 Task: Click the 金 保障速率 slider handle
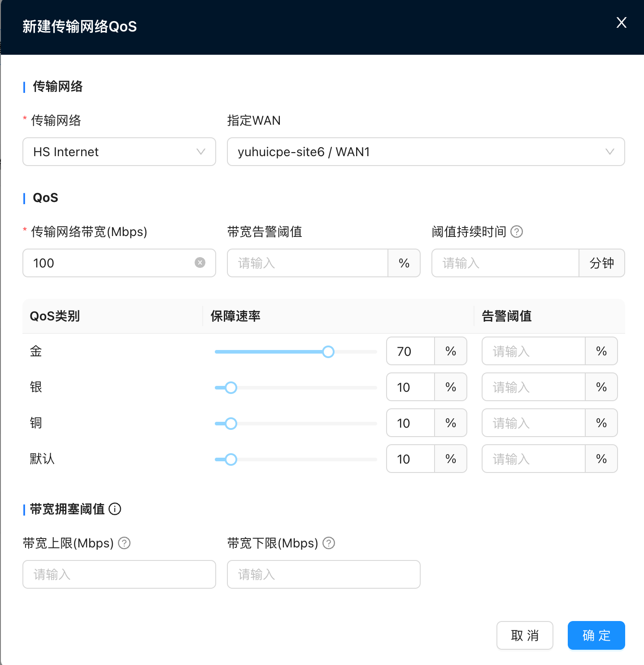point(328,352)
